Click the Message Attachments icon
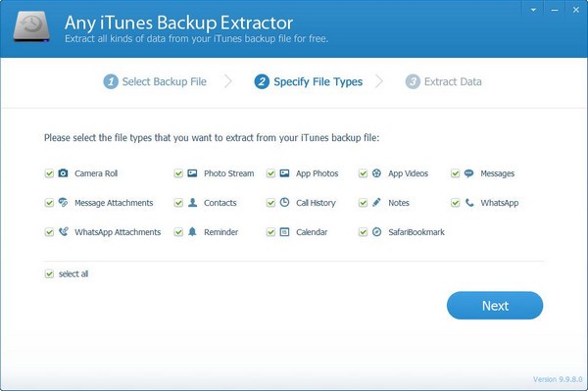 [63, 203]
